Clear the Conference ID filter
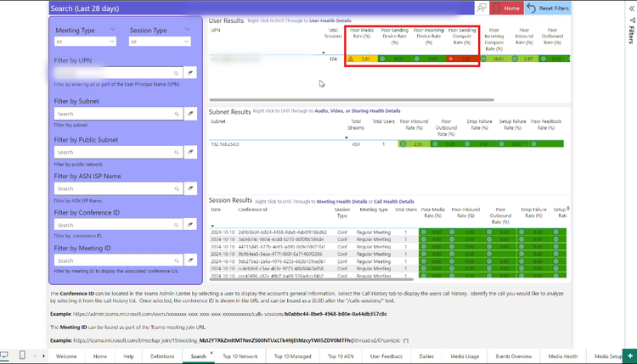Screen dimensions: 637x364 [191, 225]
